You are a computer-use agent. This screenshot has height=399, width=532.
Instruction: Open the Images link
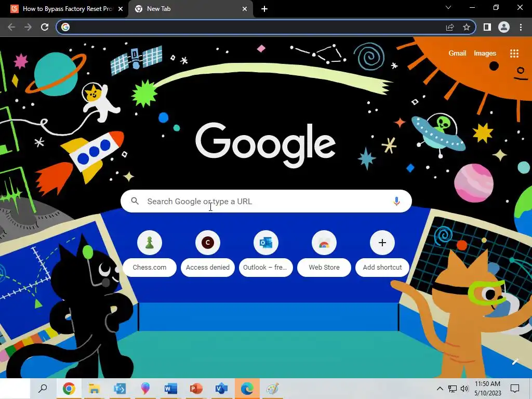point(485,54)
